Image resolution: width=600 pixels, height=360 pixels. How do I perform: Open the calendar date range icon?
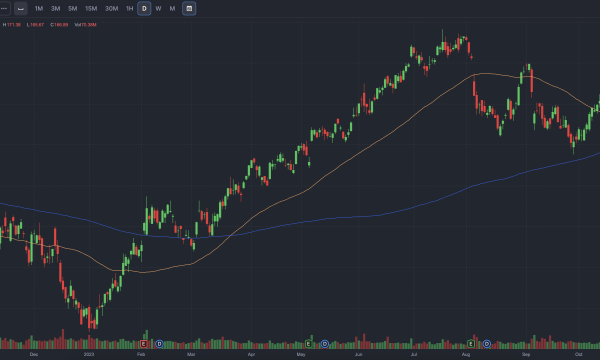click(189, 8)
